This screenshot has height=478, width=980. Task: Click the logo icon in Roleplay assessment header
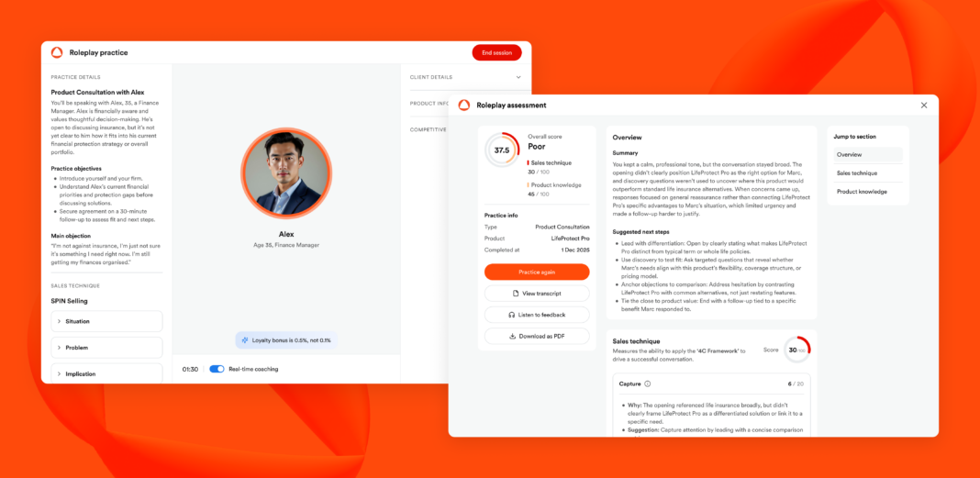(463, 105)
